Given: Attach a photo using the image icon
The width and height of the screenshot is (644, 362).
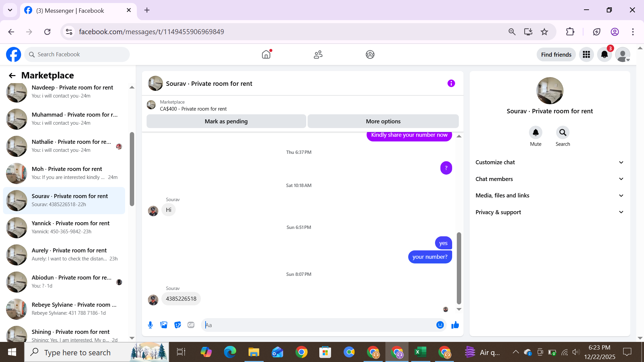Looking at the screenshot, I should tap(164, 325).
